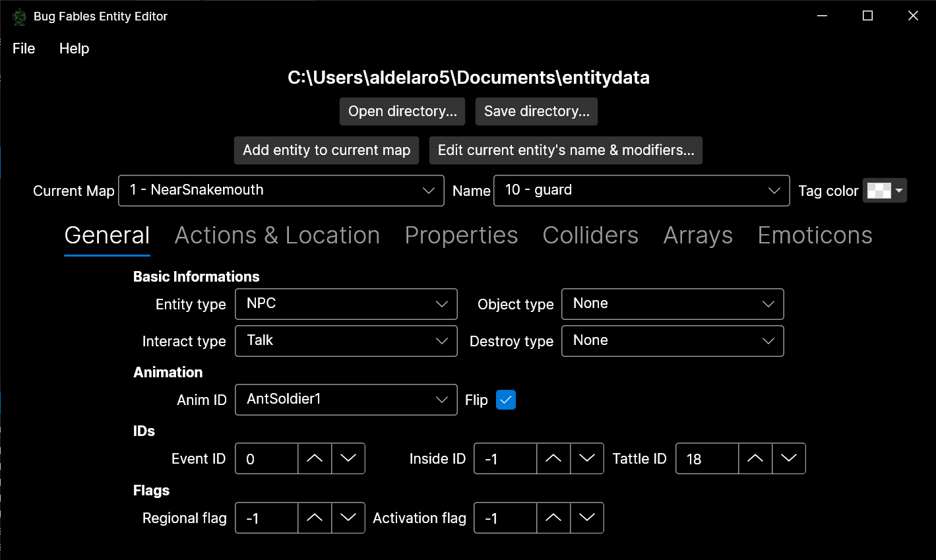Open the entity Name dropdown
The height and width of the screenshot is (560, 936).
click(641, 191)
